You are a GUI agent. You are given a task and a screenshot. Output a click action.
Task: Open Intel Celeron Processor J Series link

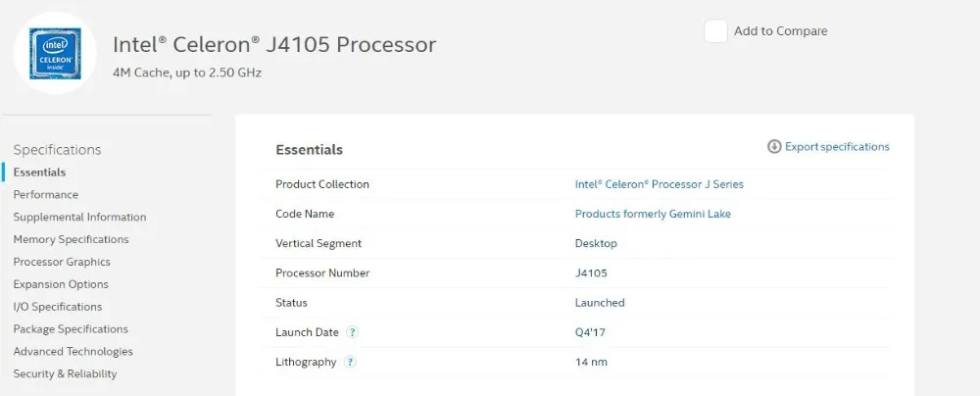click(659, 184)
